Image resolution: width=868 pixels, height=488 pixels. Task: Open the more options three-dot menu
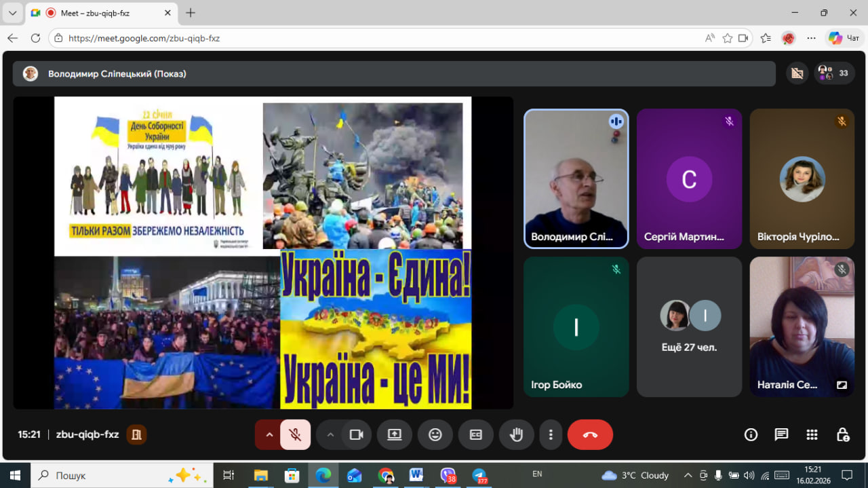(551, 435)
